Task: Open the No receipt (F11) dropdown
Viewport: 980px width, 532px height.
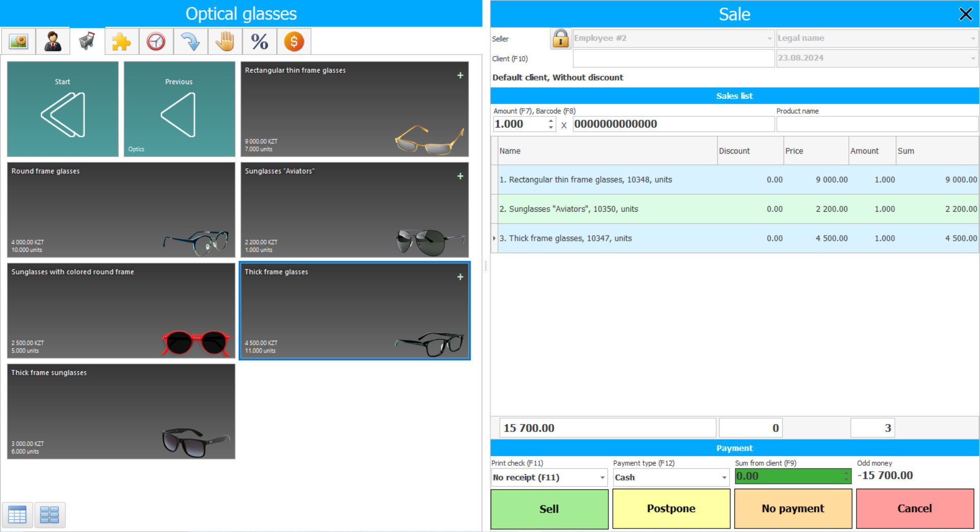Action: (x=601, y=477)
